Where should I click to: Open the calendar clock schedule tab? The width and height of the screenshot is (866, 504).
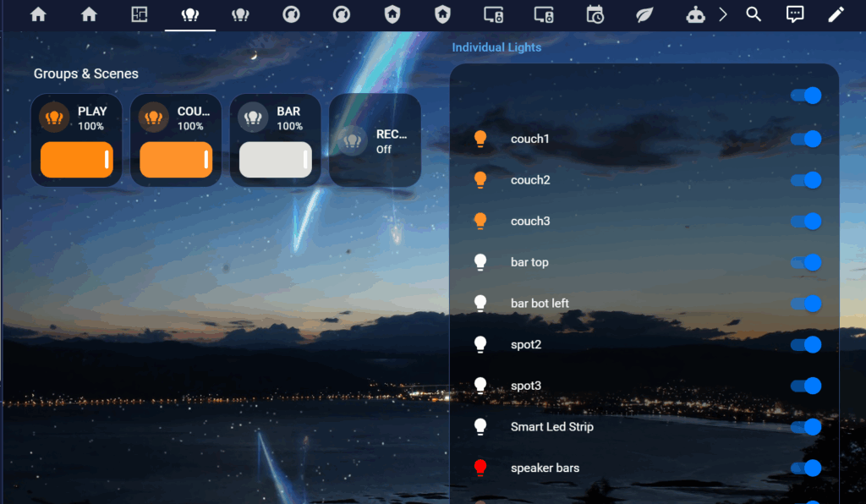595,14
